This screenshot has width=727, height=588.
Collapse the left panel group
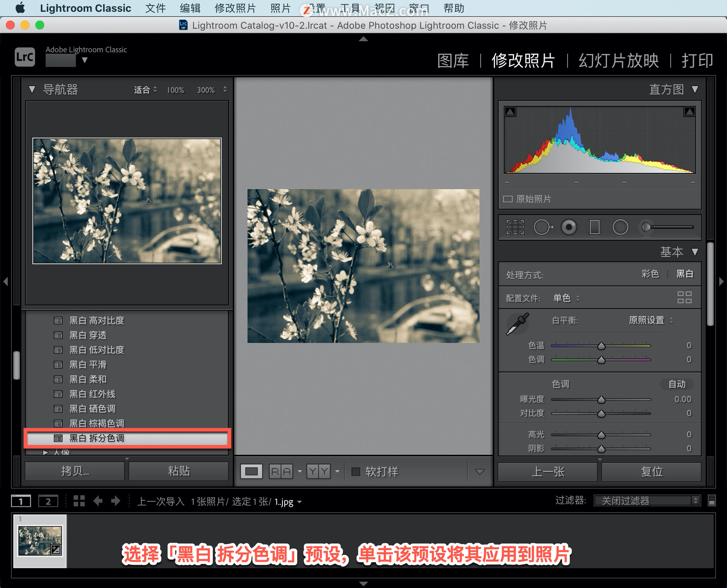tap(5, 282)
